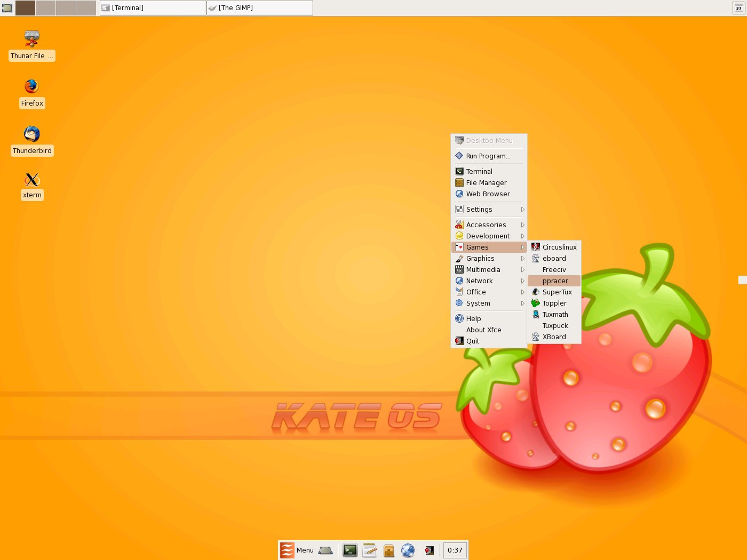Open Terminal from the desktop menu
747x560 pixels.
coord(489,171)
